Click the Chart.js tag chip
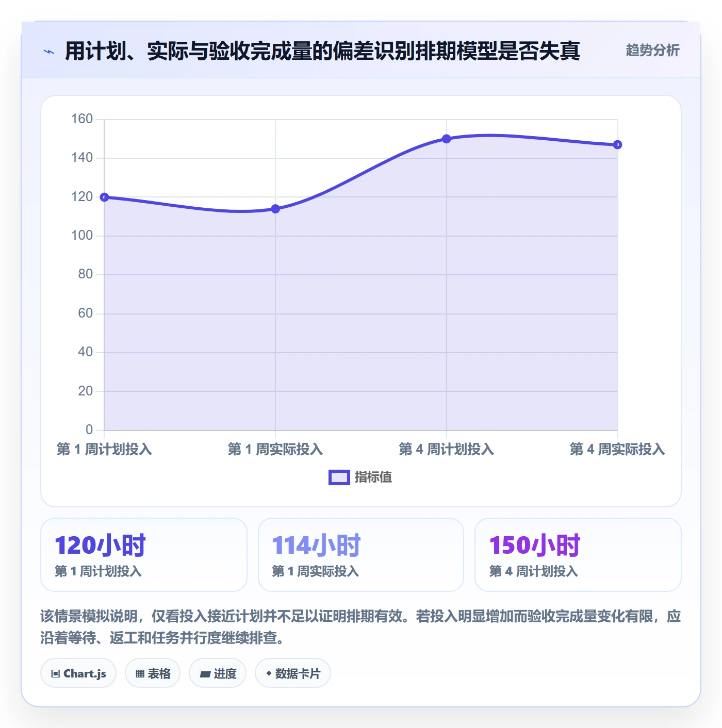This screenshot has height=728, width=722. point(78,673)
